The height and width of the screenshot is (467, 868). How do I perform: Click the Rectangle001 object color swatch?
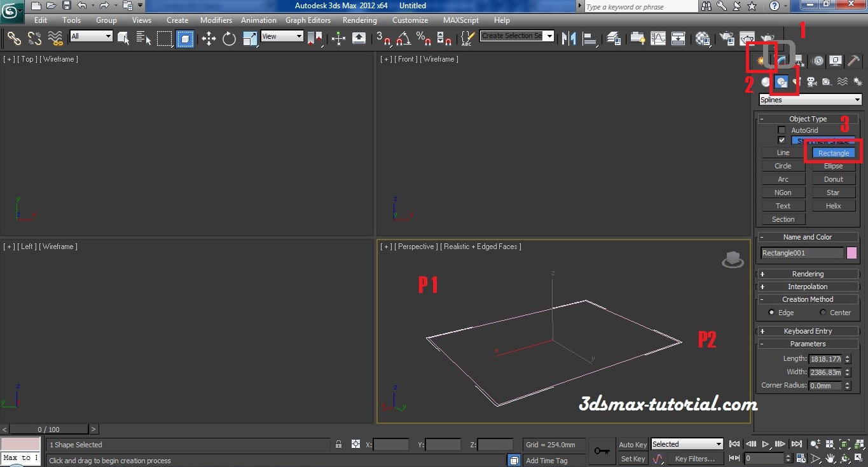click(x=851, y=252)
